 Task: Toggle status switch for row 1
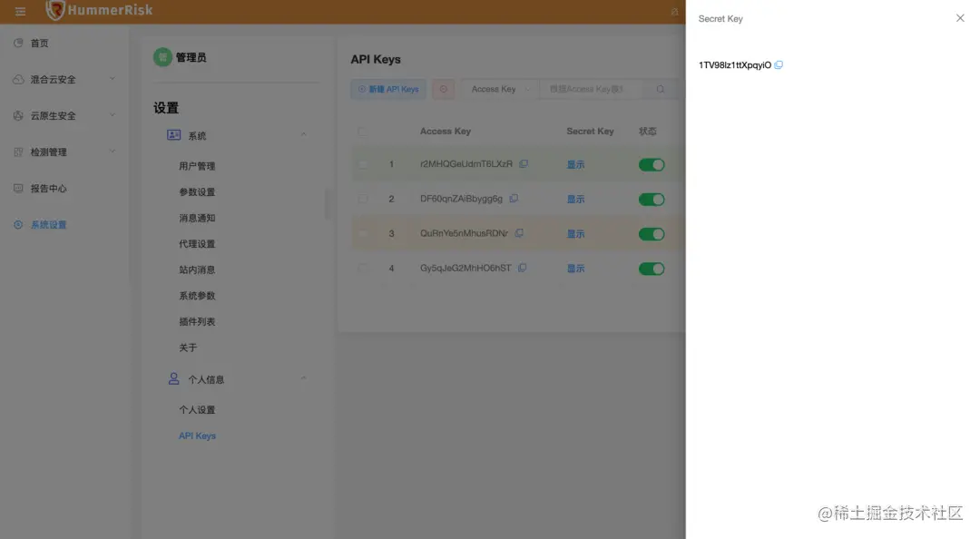[x=652, y=164]
